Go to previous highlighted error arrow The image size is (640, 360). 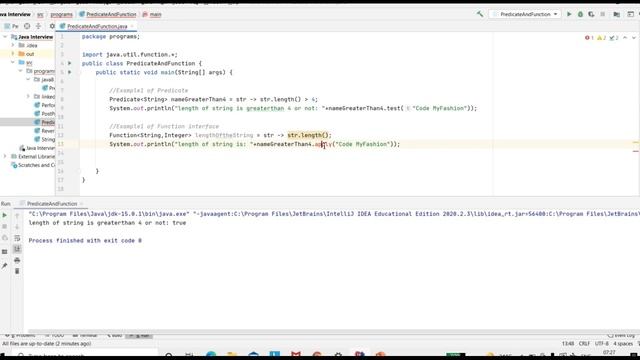click(x=625, y=38)
